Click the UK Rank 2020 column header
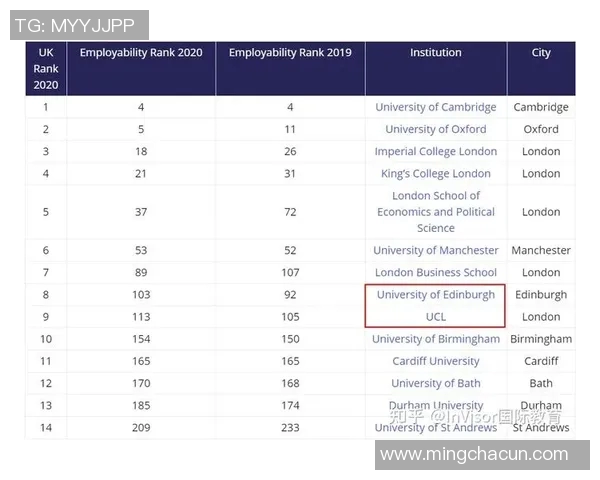The image size is (600, 480). 46,68
